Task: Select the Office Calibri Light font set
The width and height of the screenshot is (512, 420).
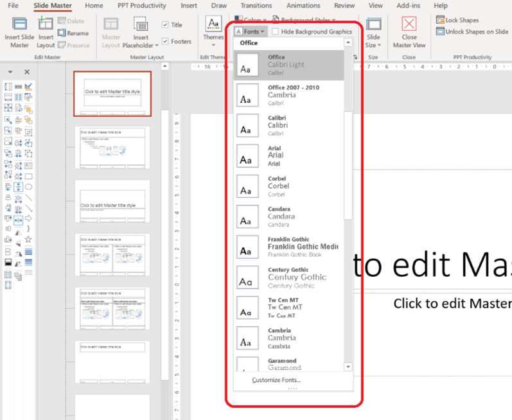Action: tap(288, 65)
